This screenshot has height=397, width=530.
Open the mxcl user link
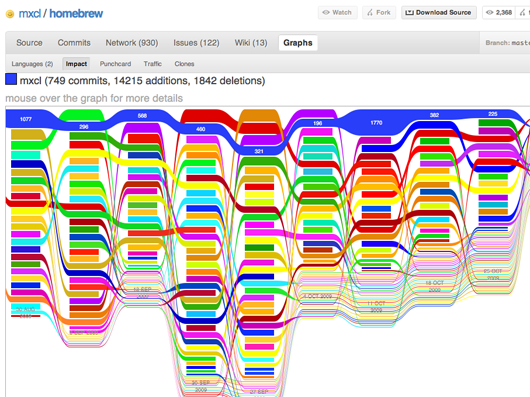(30, 14)
